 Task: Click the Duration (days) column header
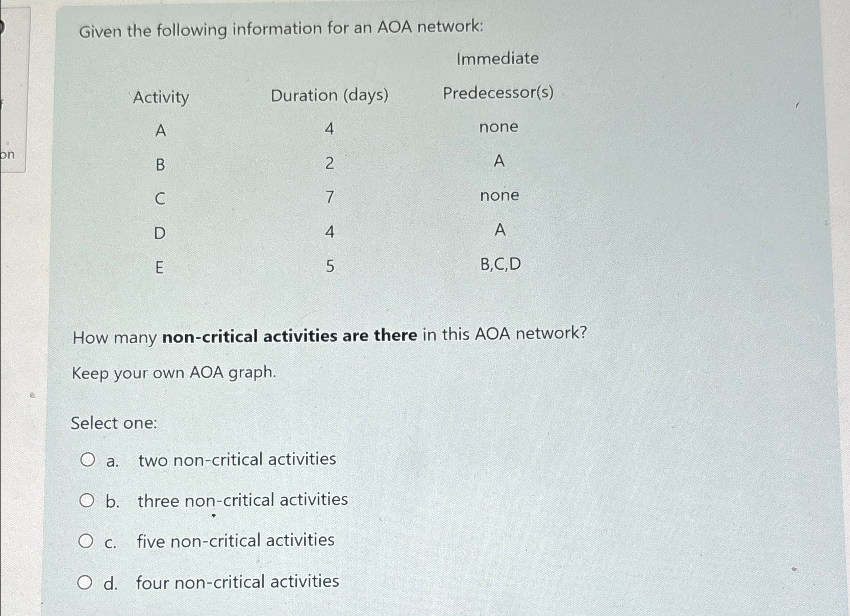[x=331, y=96]
